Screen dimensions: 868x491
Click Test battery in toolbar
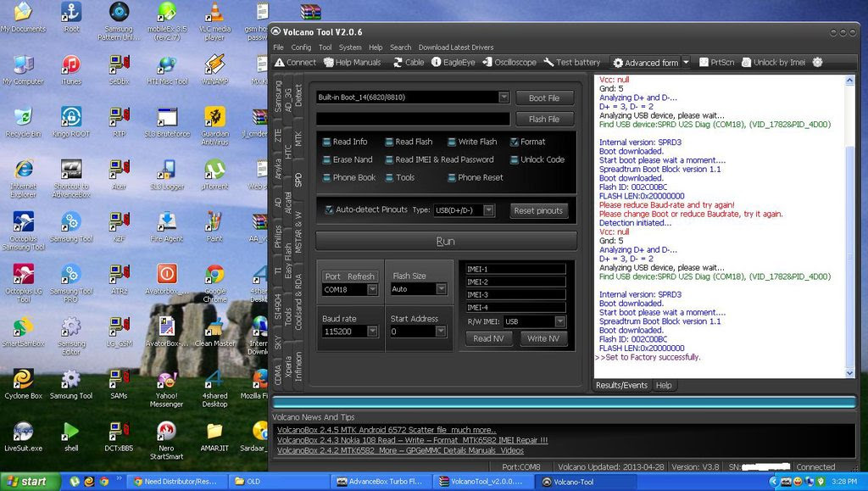[x=572, y=63]
